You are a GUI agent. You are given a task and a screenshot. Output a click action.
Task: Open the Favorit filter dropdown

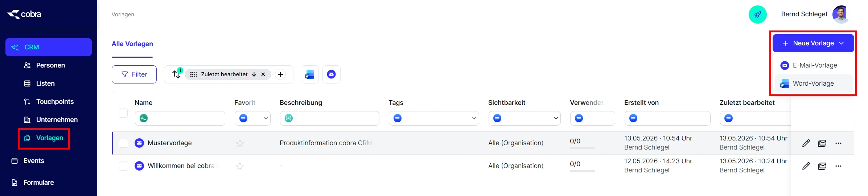[252, 118]
